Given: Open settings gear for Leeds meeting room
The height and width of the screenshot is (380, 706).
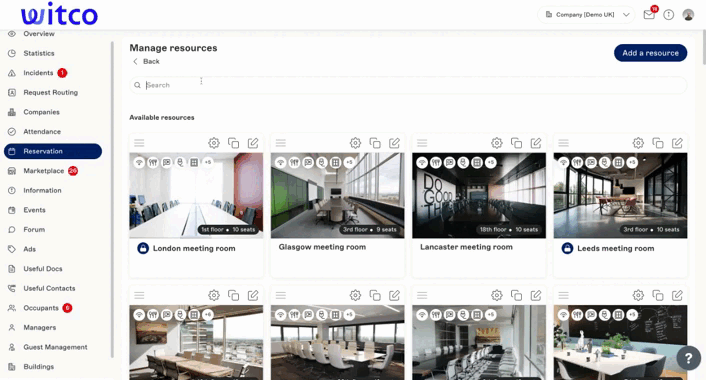Looking at the screenshot, I should (638, 143).
